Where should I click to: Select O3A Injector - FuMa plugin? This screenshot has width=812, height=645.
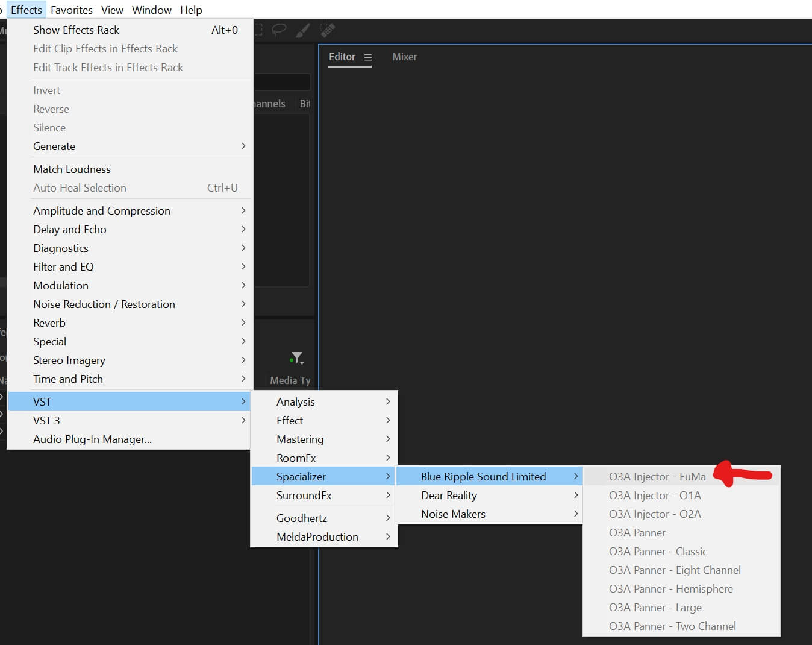(681, 476)
